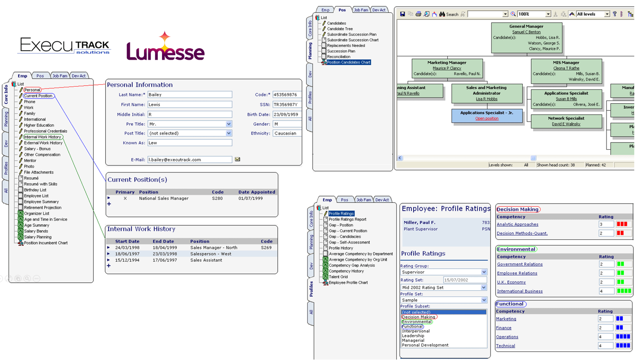Open Rating Group Supervisor dropdown
The image size is (644, 360).
(484, 272)
